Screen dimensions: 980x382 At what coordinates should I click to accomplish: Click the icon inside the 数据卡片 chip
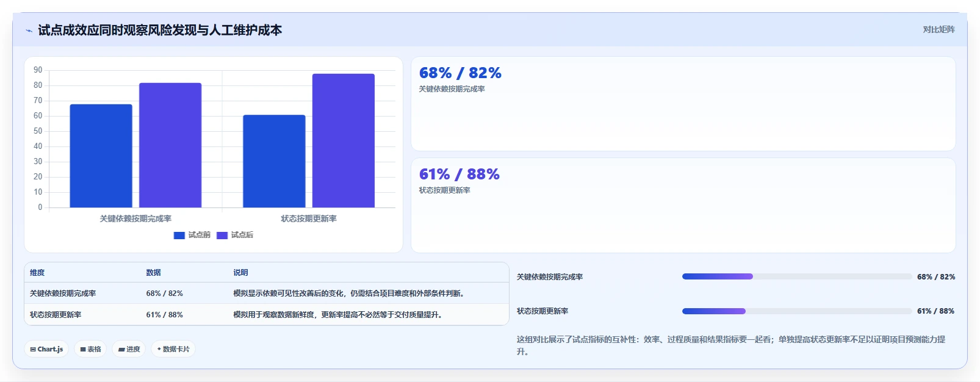[x=159, y=350]
